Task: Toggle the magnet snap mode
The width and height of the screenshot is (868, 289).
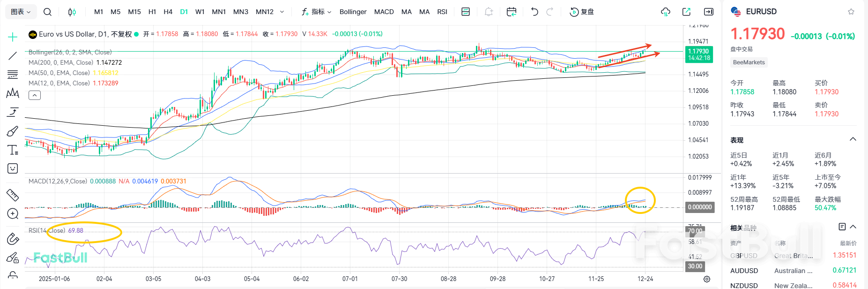Action: coord(13,239)
